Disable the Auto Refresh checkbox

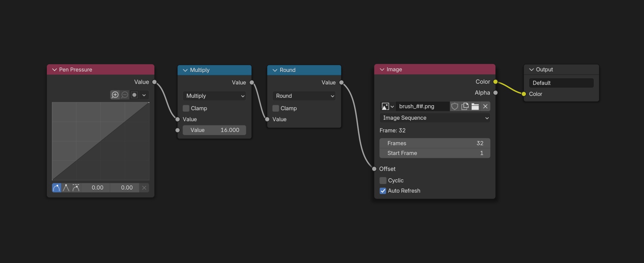click(x=383, y=191)
